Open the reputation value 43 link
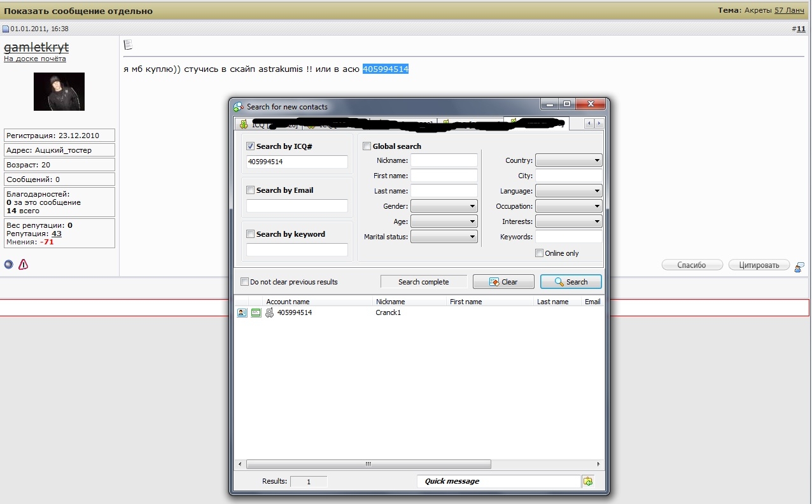The height and width of the screenshot is (504, 812). (57, 234)
